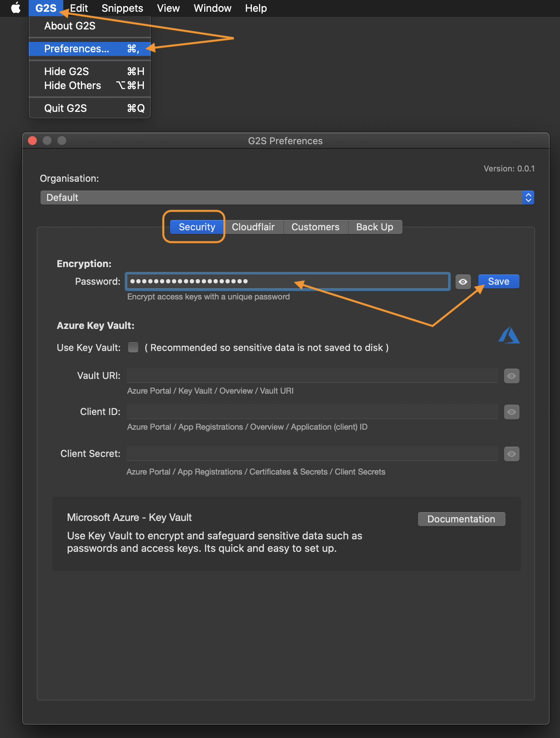Screen dimensions: 560x738
Task: Select Preferences… in the G2S menu
Action: 90,49
